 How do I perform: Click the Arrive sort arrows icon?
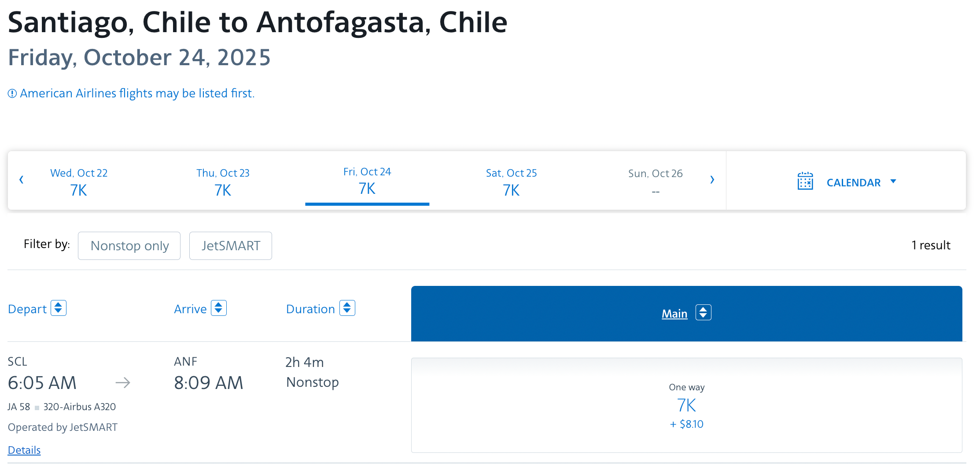[x=218, y=308]
